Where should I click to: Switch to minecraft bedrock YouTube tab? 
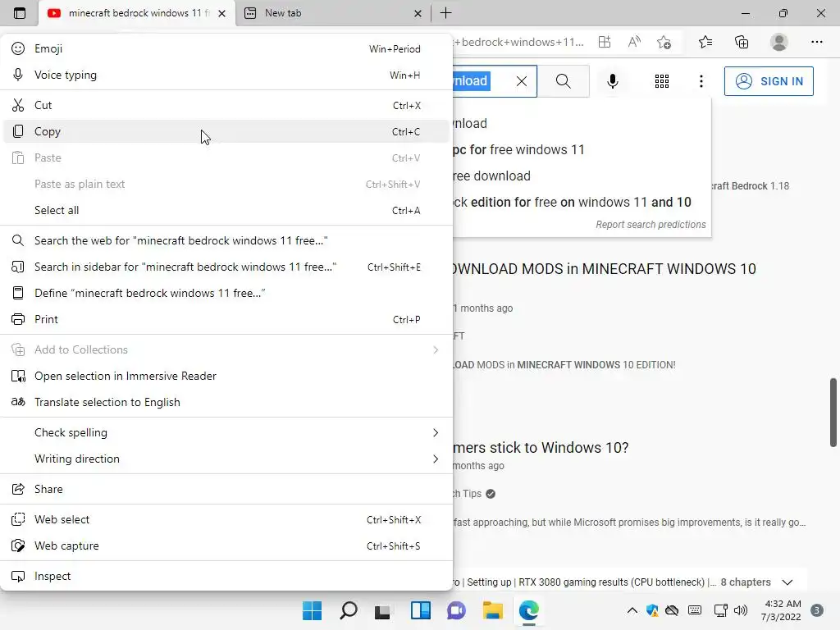137,13
